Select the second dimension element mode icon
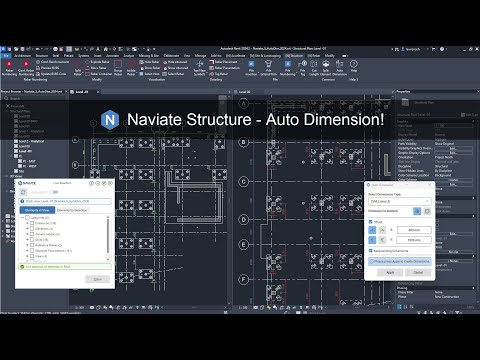480x360 pixels. coord(427,211)
